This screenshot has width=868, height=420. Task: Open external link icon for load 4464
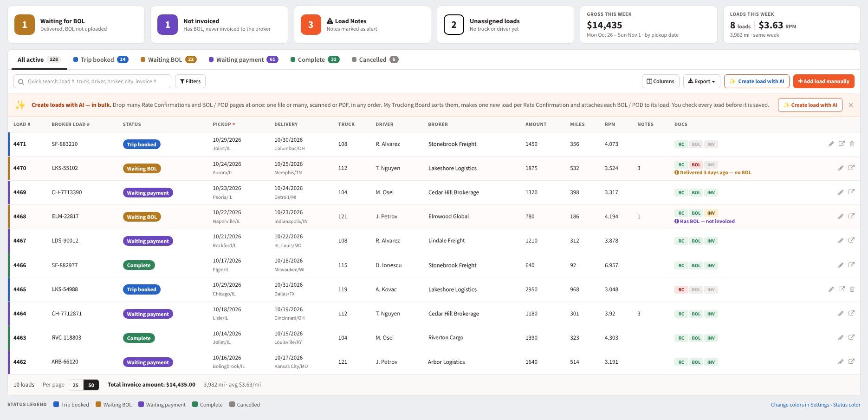851,313
